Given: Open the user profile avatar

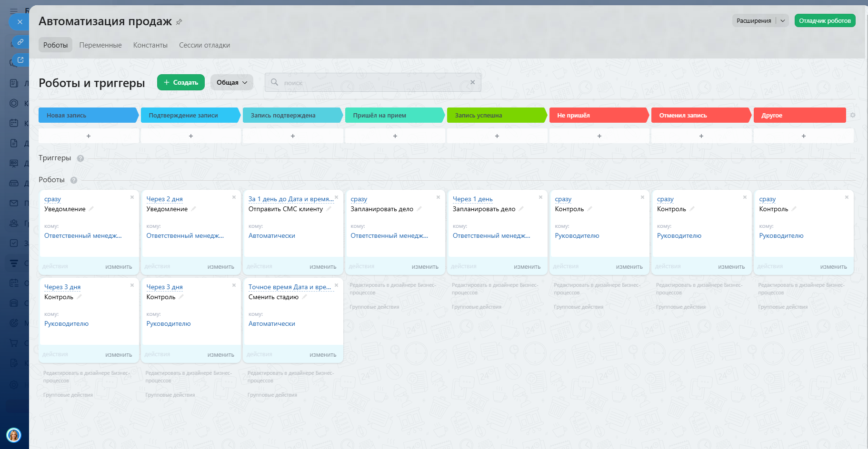Looking at the screenshot, I should [x=14, y=435].
